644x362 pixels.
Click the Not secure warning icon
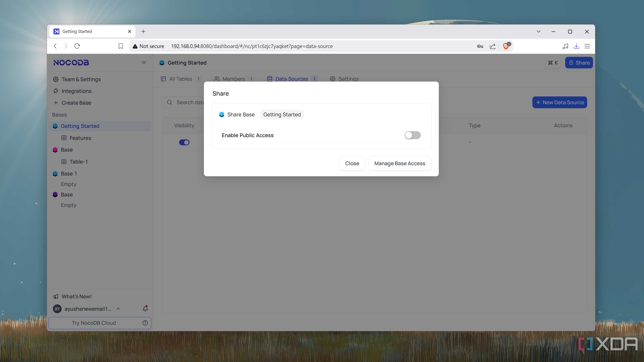pos(135,46)
